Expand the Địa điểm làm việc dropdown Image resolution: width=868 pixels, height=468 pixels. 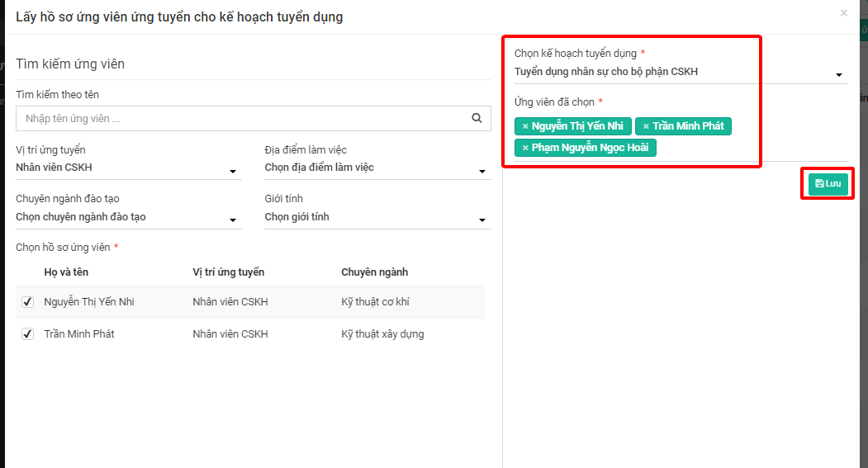pyautogui.click(x=377, y=168)
